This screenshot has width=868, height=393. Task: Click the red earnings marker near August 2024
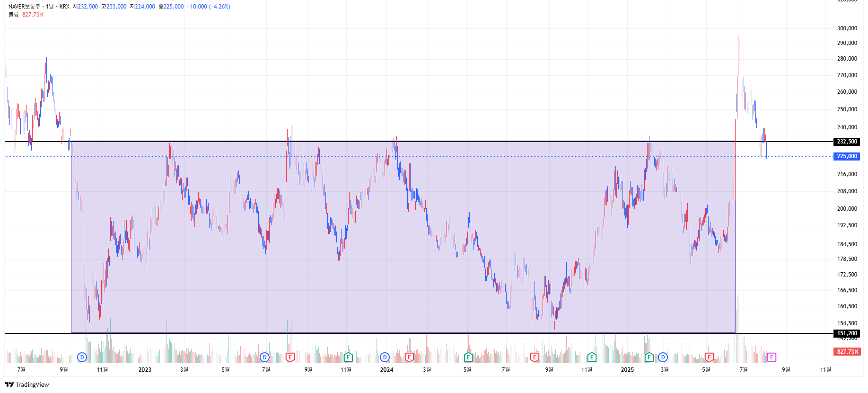click(535, 357)
